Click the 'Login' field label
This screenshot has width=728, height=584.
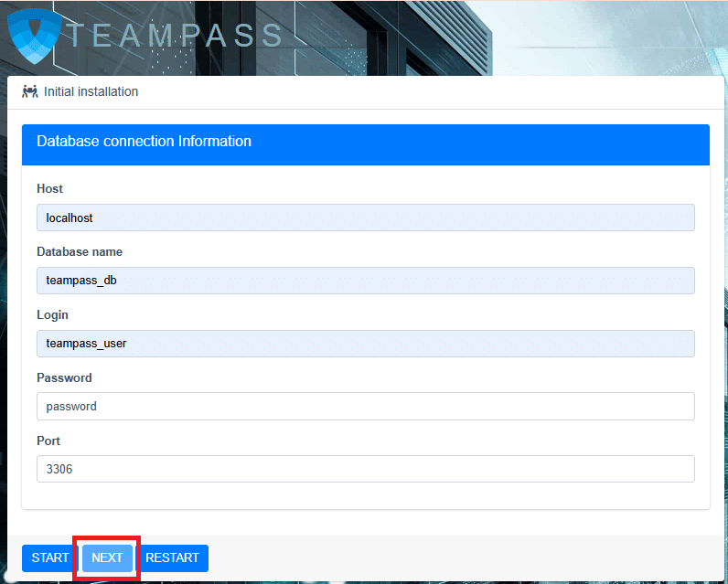(52, 315)
